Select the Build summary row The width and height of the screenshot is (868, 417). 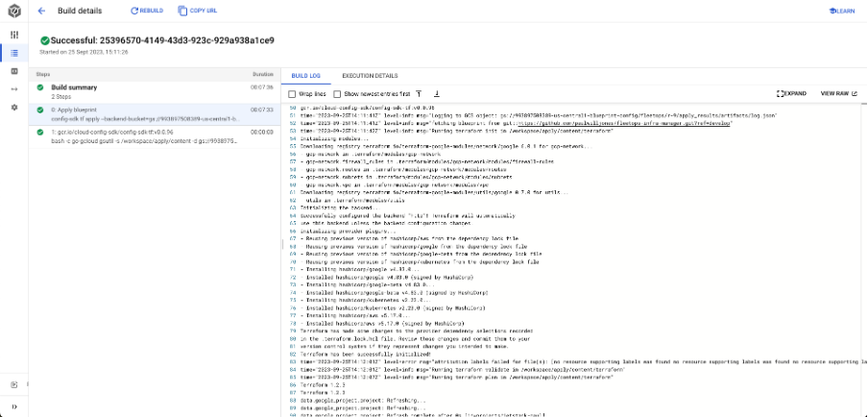[x=155, y=92]
